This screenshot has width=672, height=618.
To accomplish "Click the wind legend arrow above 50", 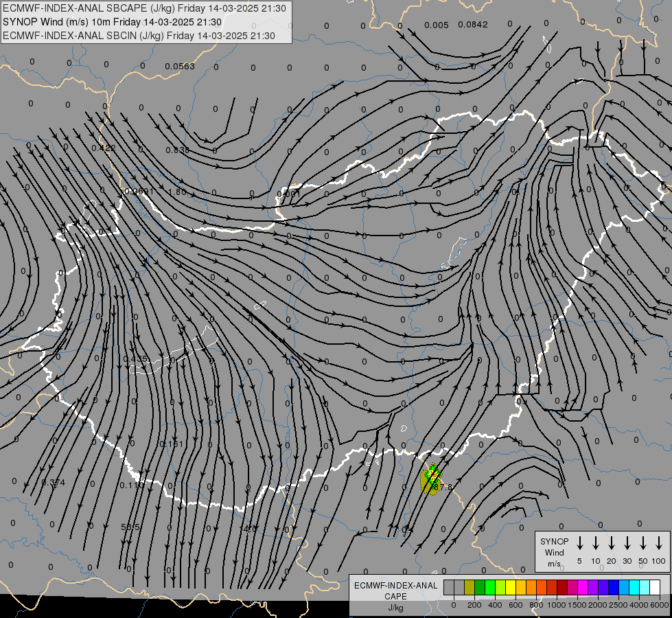I will [x=643, y=543].
